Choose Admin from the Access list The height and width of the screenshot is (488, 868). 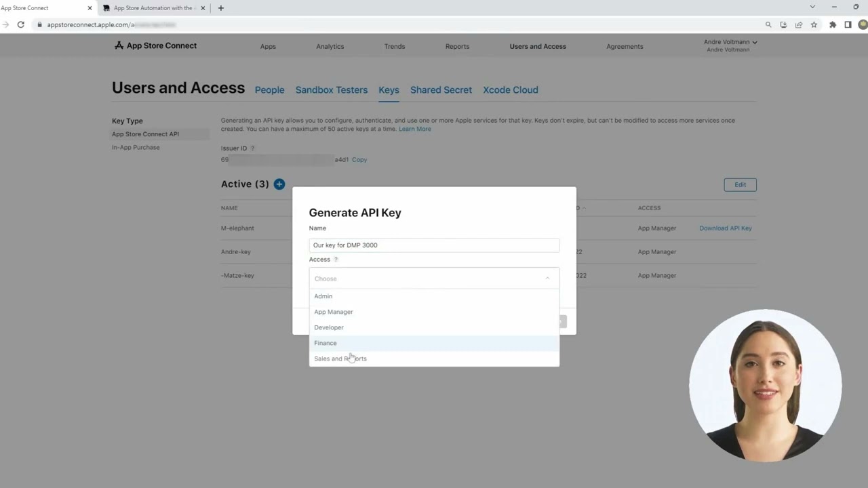click(434, 296)
